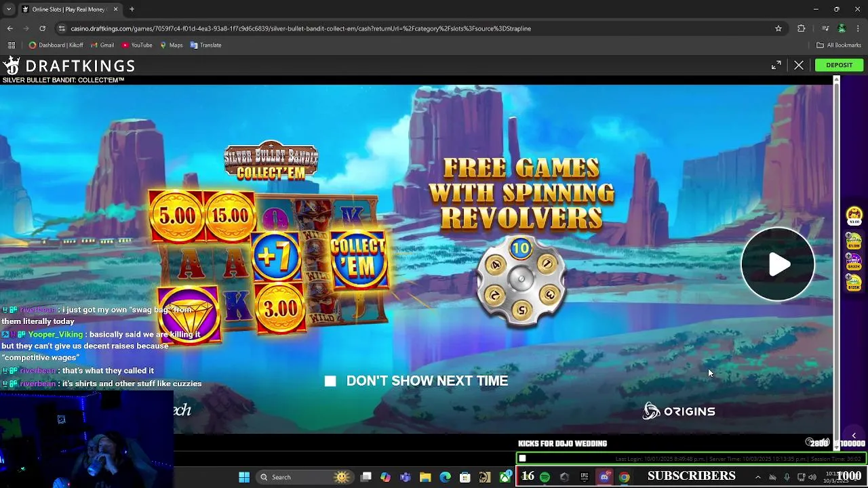The width and height of the screenshot is (868, 488).
Task: Select the $1.9M jackpot badge
Action: [854, 241]
